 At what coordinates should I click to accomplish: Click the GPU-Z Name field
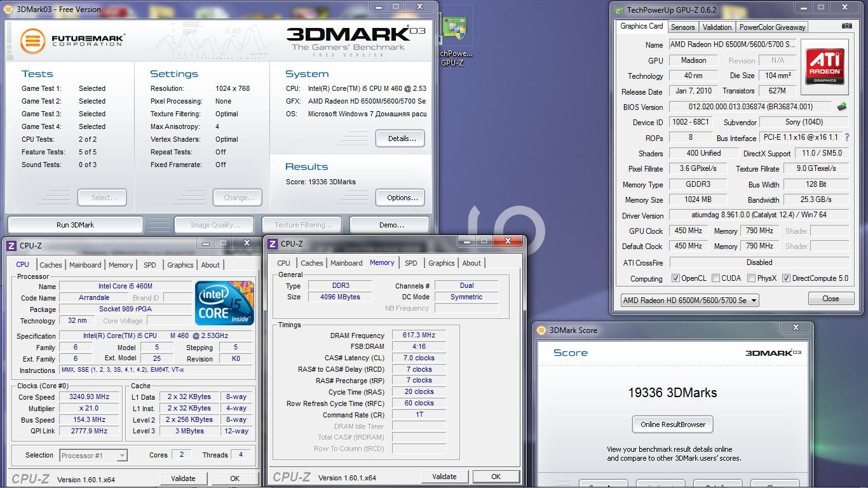(x=733, y=45)
